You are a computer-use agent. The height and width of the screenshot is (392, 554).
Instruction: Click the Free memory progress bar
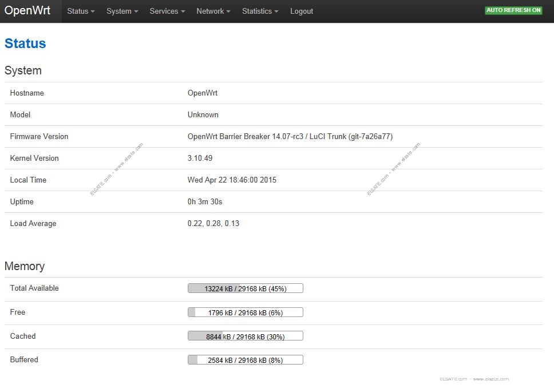[x=245, y=312]
